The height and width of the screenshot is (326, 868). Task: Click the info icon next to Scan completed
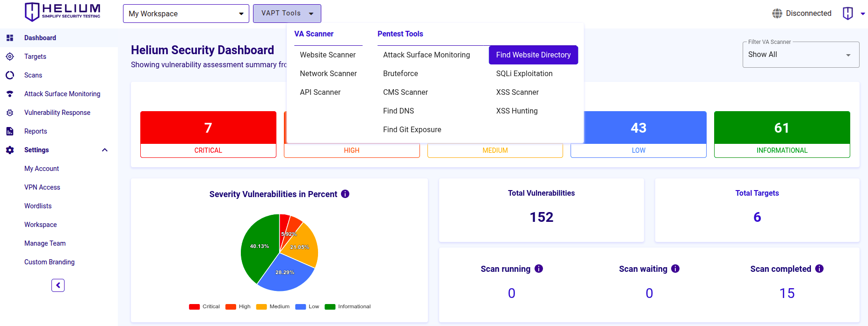click(819, 269)
